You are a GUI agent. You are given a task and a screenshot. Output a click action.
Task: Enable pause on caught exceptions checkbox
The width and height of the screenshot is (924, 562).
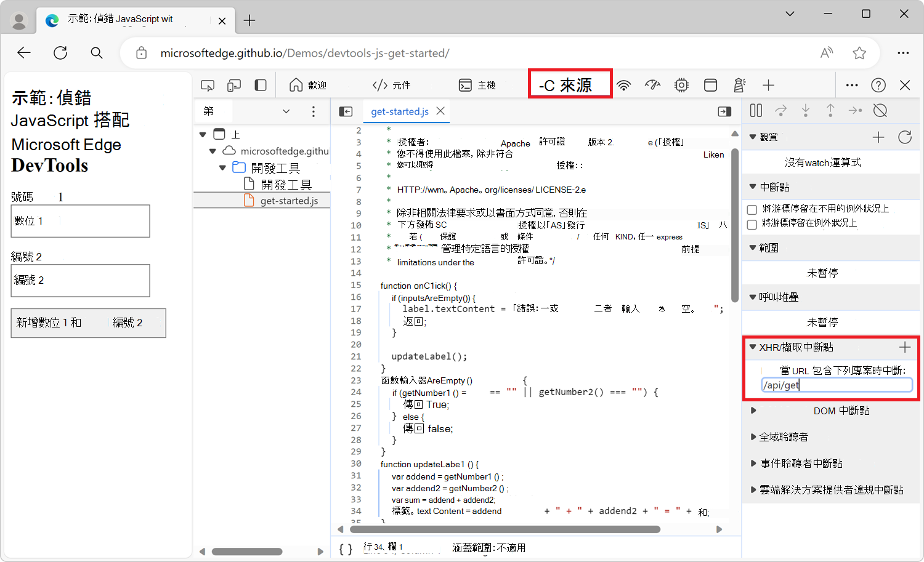[752, 224]
